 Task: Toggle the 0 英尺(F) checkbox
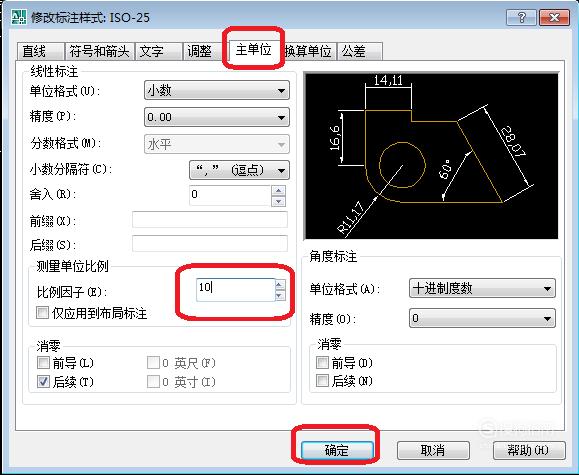pyautogui.click(x=153, y=363)
